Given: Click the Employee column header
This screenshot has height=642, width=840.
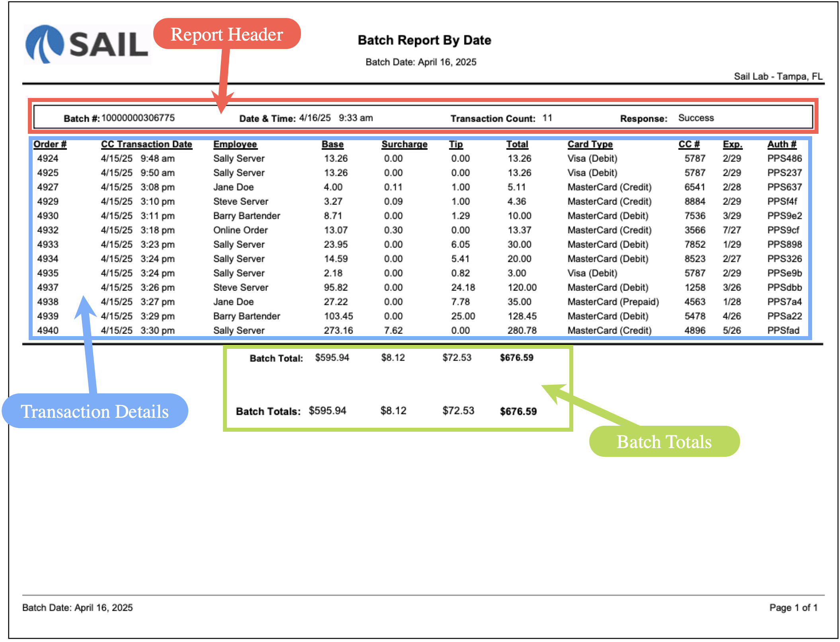Looking at the screenshot, I should click(235, 144).
